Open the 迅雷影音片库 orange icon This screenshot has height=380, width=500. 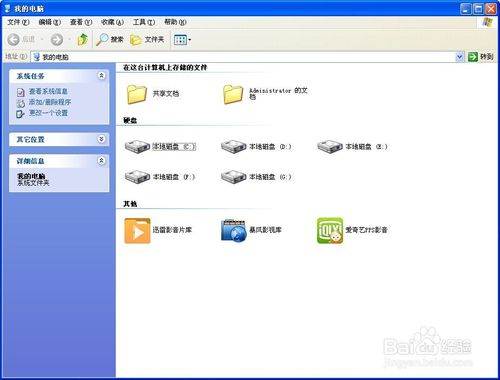pyautogui.click(x=137, y=231)
